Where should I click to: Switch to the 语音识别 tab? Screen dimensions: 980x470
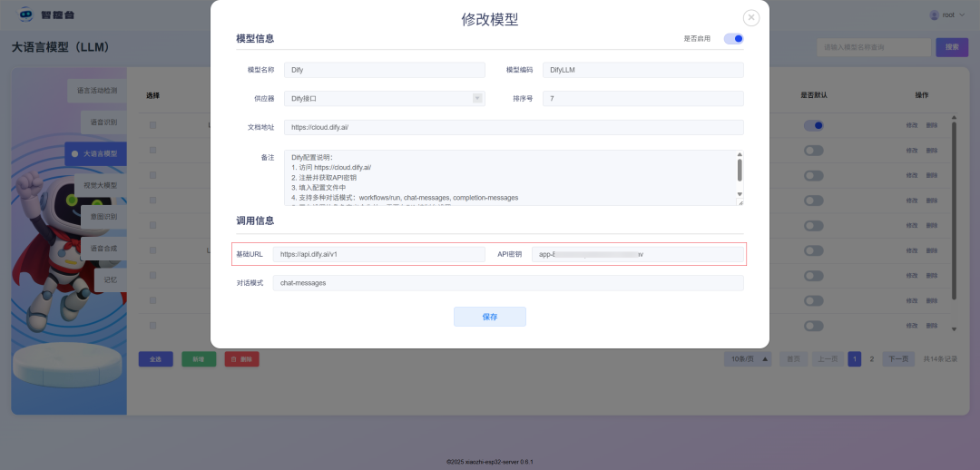point(103,122)
